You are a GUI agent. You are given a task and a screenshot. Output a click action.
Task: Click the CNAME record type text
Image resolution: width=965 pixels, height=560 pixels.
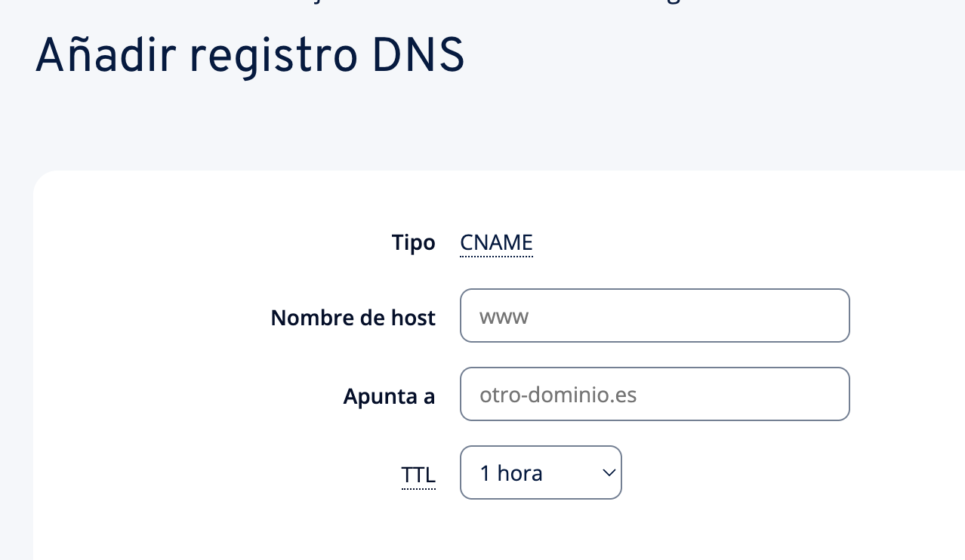[496, 243]
